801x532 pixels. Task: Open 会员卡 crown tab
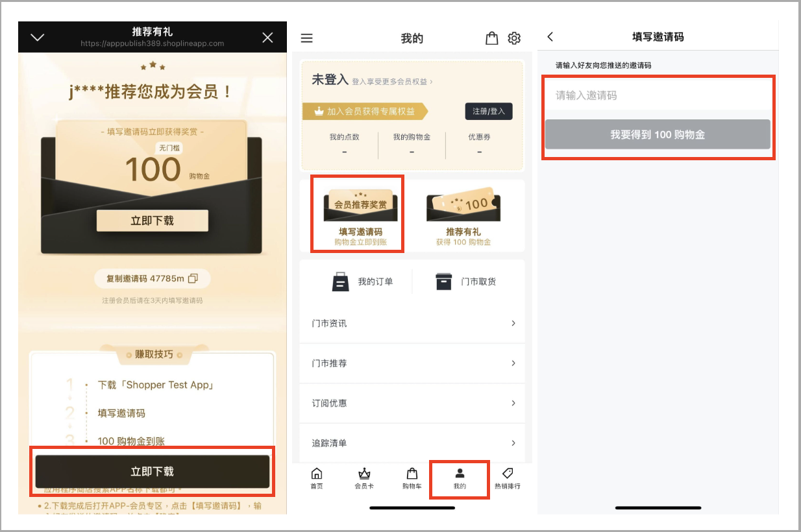(364, 478)
